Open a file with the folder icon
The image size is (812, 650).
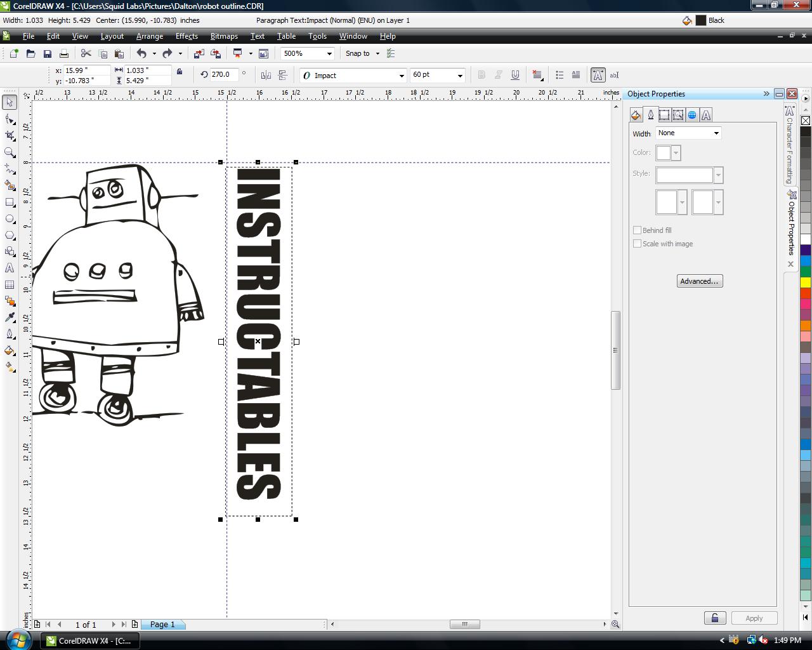30,53
